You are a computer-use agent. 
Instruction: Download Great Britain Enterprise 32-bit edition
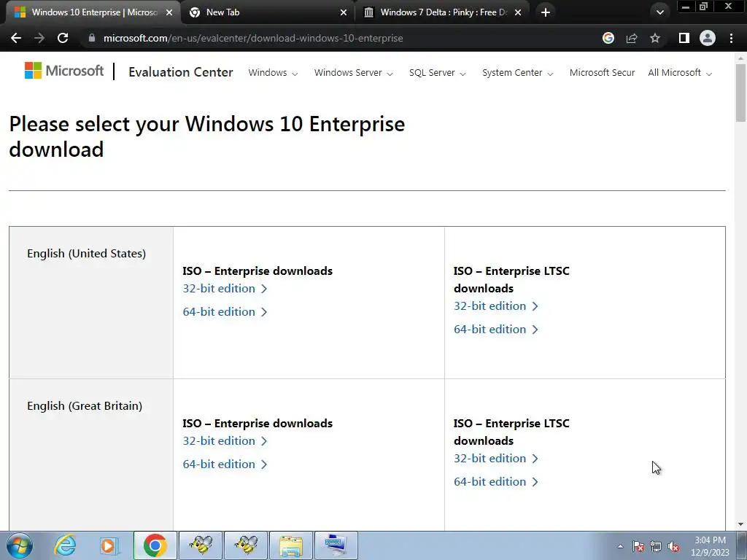point(225,441)
